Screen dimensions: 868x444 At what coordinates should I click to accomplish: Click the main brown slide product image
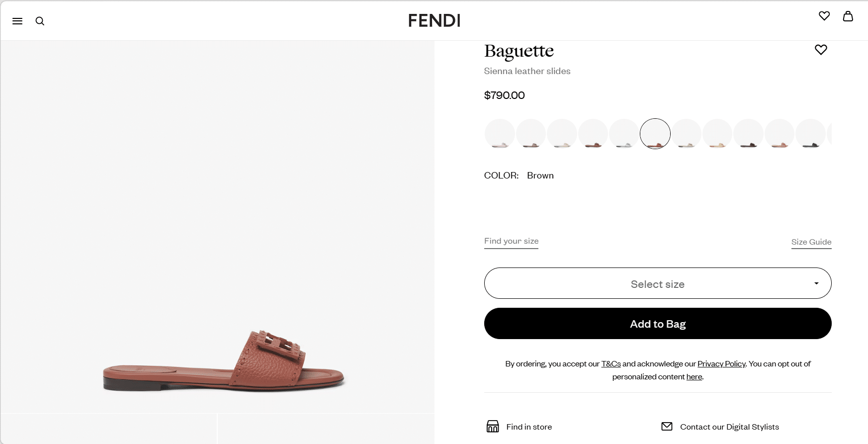223,360
